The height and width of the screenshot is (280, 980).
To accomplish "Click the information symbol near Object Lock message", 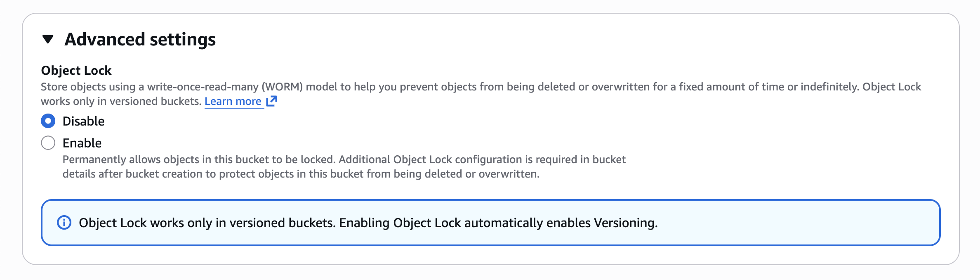I will tap(64, 222).
